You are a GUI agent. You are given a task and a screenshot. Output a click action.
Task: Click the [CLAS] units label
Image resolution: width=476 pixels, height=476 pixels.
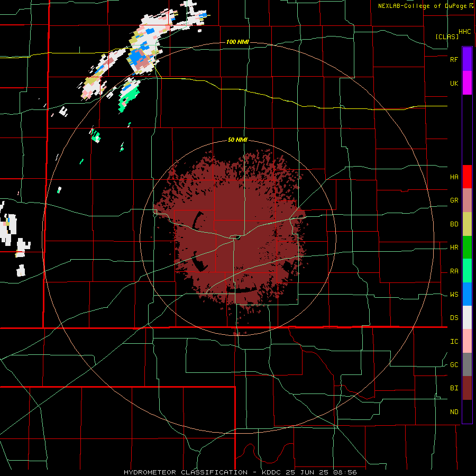447,36
